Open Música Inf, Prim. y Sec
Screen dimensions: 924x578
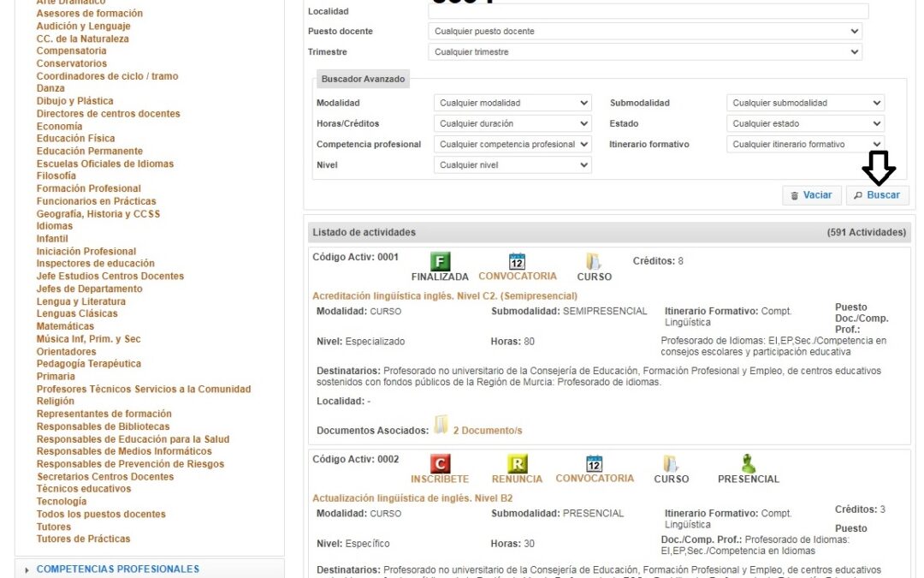coord(88,338)
